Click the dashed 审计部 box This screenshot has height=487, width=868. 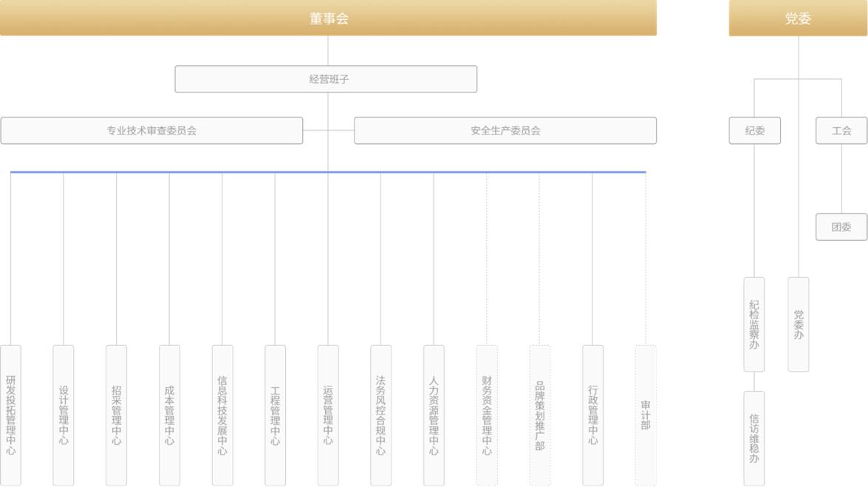pyautogui.click(x=646, y=415)
